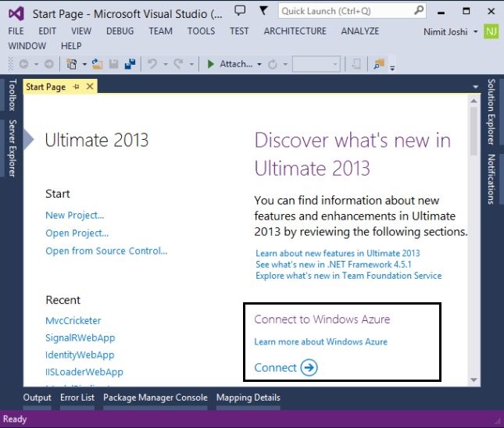Open the Toolbox side panel
Viewport: 504px width, 428px height.
click(x=13, y=95)
